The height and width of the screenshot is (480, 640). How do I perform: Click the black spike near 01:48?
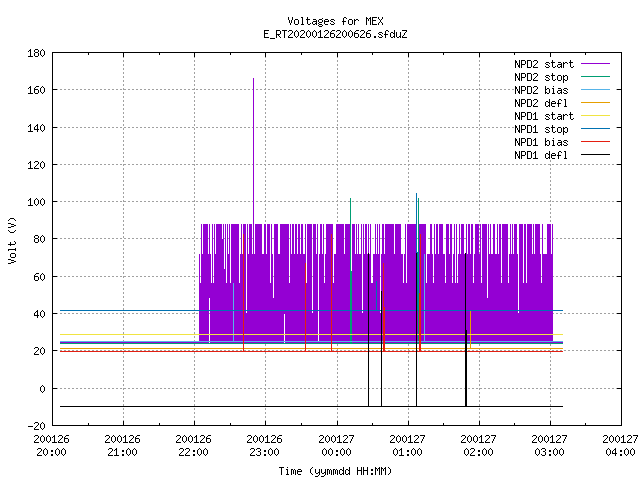click(x=466, y=329)
